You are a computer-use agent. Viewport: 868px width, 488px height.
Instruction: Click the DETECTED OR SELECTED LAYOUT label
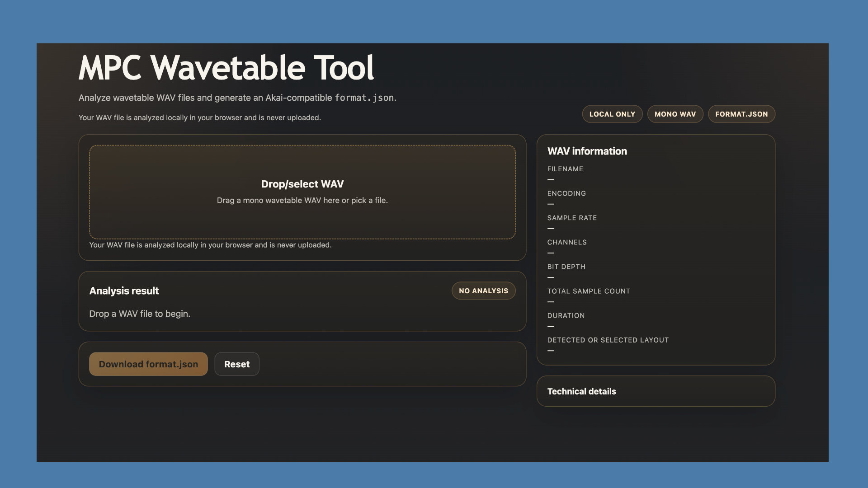tap(608, 340)
